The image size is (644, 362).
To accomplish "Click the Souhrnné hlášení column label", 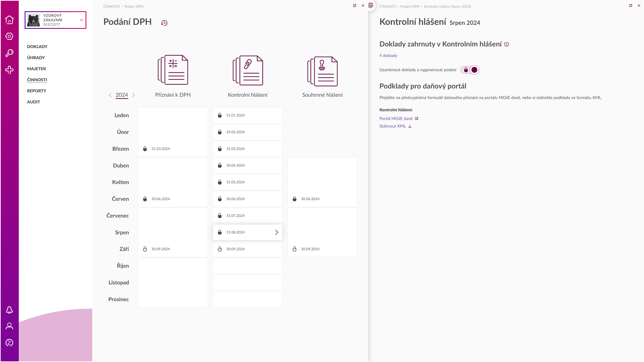I will click(323, 95).
